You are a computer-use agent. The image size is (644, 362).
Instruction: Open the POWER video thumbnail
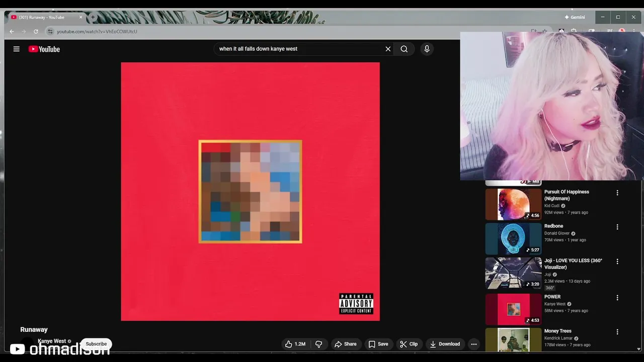point(513,309)
